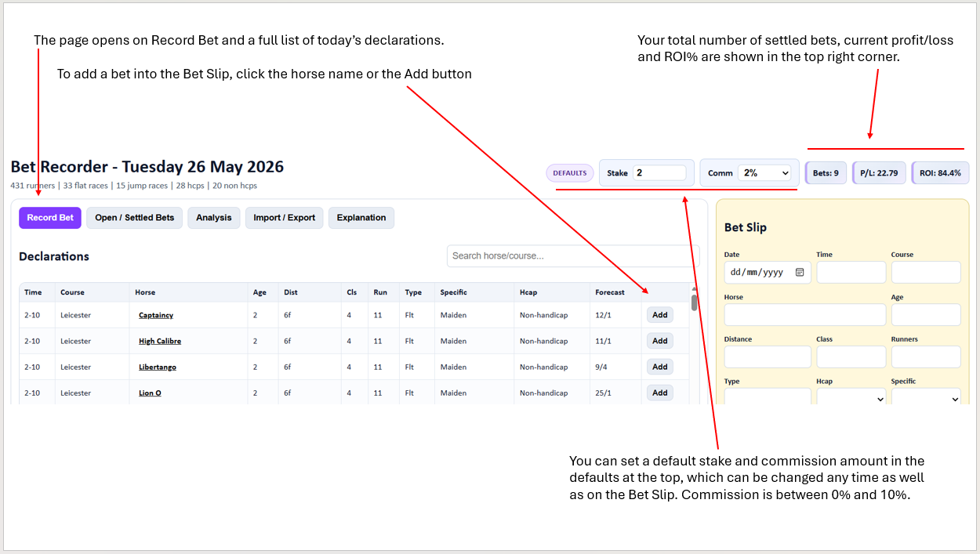Open the Import / Export tab

(x=285, y=218)
